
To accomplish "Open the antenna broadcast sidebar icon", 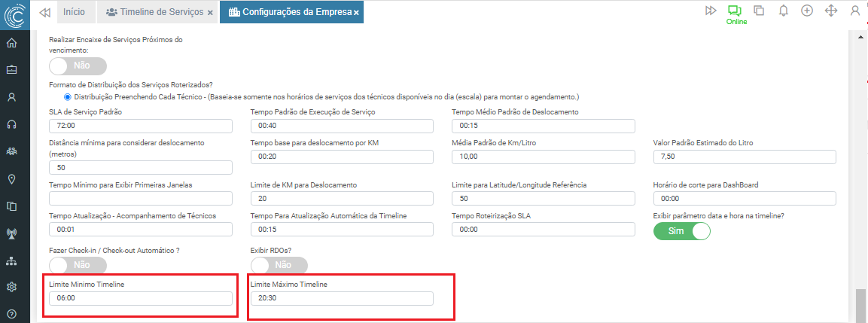I will (12, 233).
